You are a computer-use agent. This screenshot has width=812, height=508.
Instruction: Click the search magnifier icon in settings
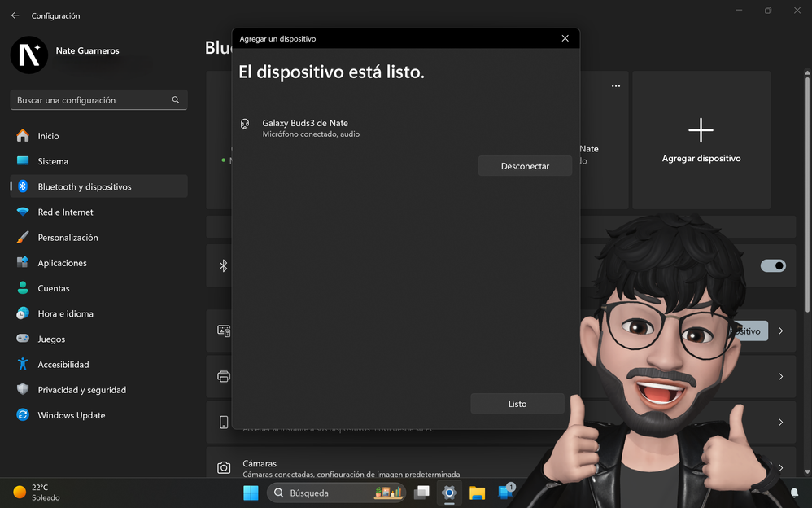pyautogui.click(x=176, y=99)
